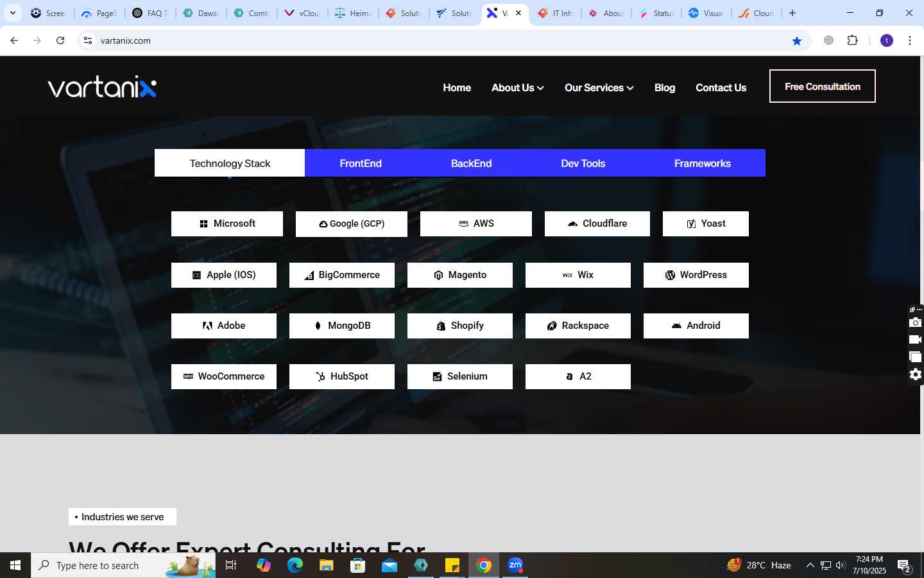
Task: Open Chrome three-dot menu
Action: 910,40
